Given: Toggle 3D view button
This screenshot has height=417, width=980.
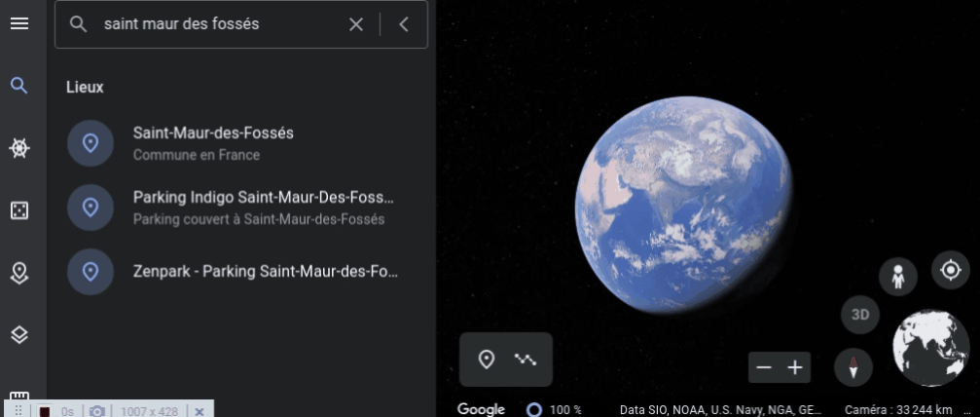Looking at the screenshot, I should click(860, 315).
